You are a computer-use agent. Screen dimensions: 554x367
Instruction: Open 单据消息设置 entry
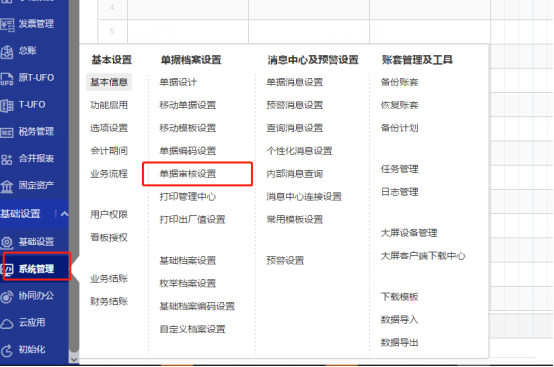click(x=295, y=82)
